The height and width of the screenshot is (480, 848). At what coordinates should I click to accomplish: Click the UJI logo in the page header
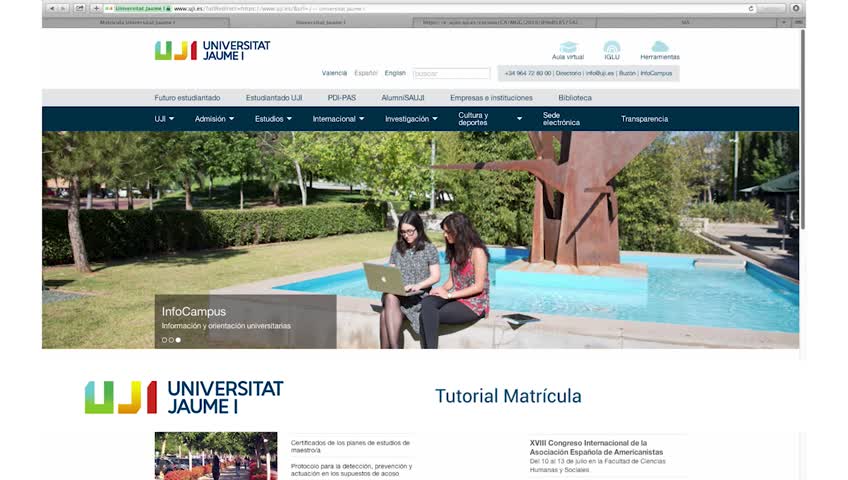(x=213, y=50)
